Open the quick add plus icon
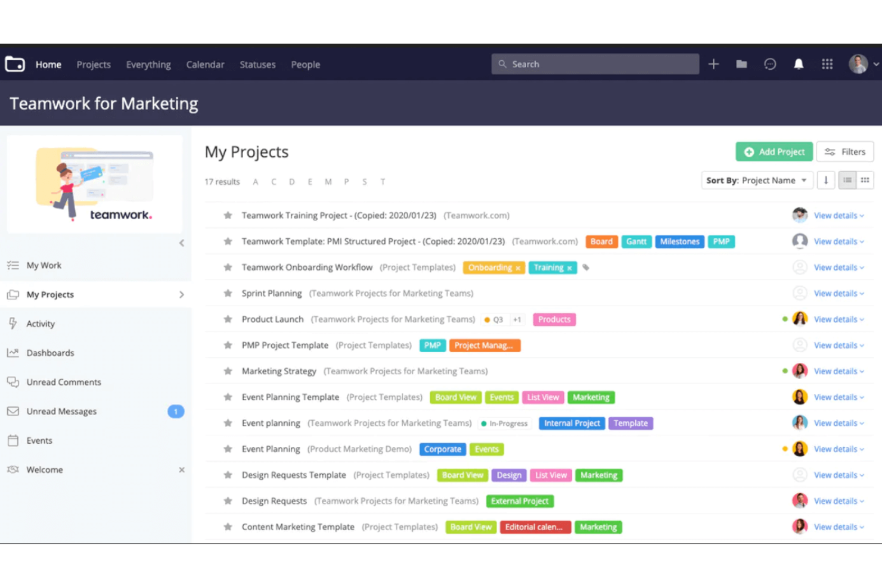Viewport: 882px width, 588px height. [x=713, y=64]
